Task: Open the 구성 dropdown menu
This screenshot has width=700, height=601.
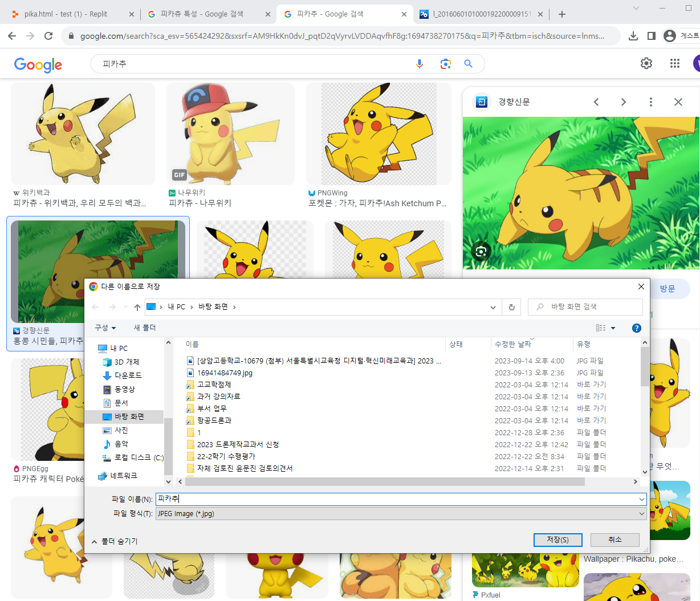Action: tap(105, 328)
